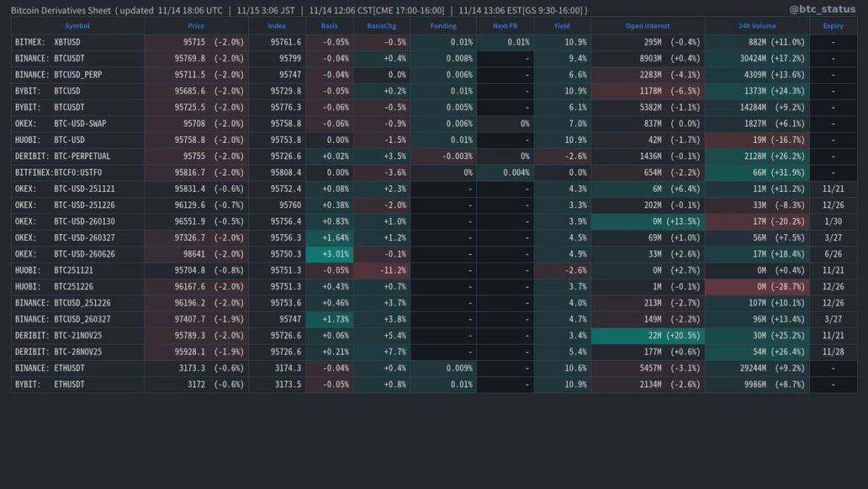The height and width of the screenshot is (489, 868).
Task: Click the Funding column header
Action: (443, 26)
